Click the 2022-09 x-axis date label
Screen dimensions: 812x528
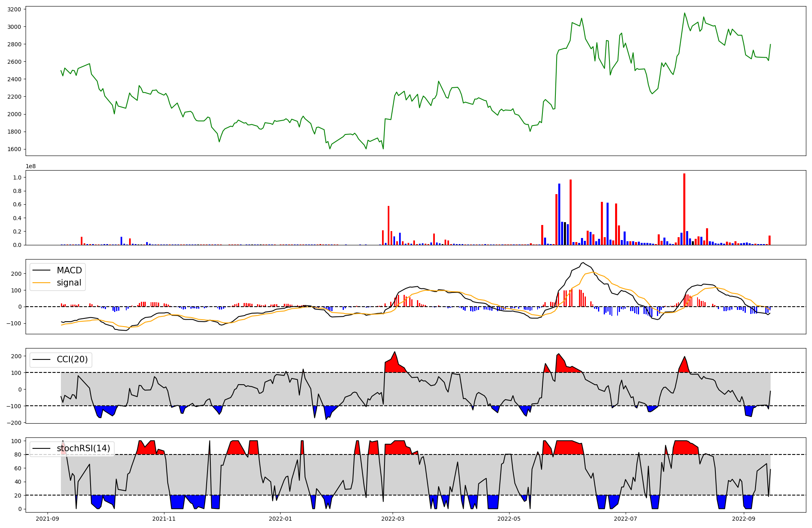point(743,519)
